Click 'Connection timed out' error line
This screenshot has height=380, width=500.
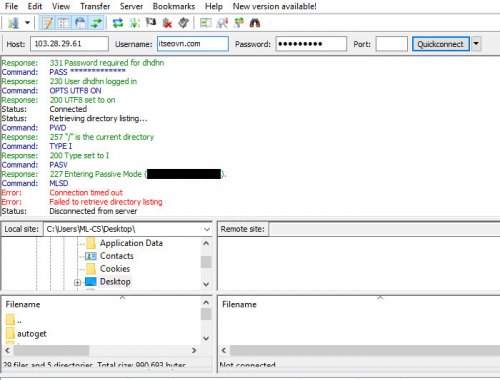(x=86, y=193)
